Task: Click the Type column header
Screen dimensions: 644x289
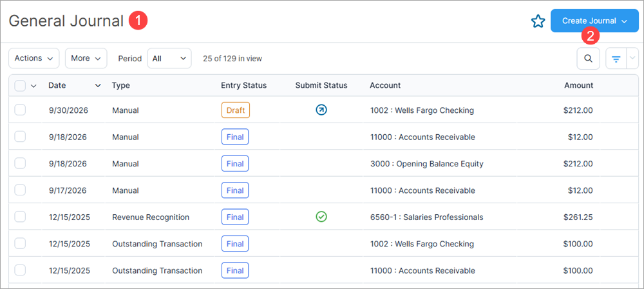Action: 121,86
